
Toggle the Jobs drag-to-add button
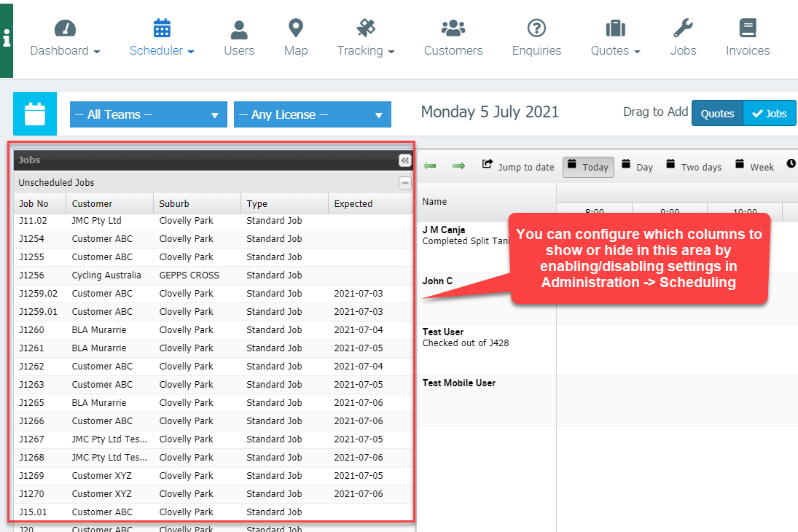click(x=770, y=114)
